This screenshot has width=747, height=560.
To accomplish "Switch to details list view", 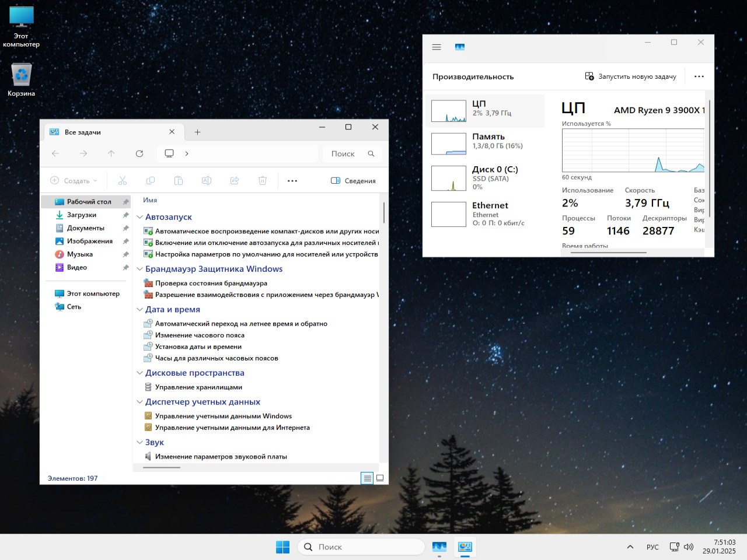I will pyautogui.click(x=367, y=478).
